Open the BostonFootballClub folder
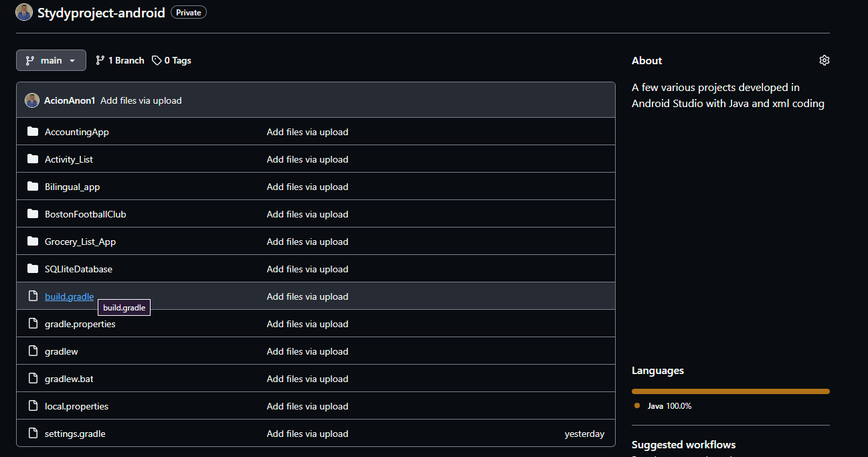The image size is (868, 457). [86, 214]
